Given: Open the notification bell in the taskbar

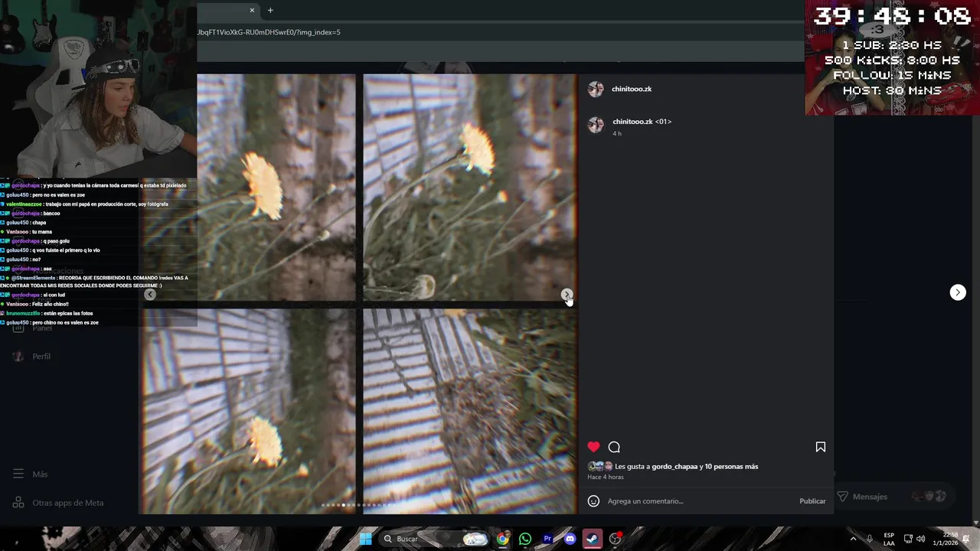Looking at the screenshot, I should 966,539.
